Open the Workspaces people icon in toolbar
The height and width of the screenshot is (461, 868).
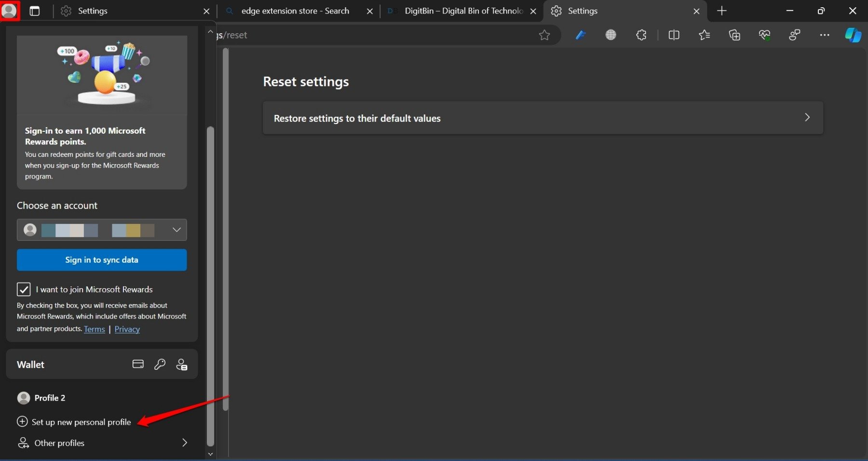coord(795,35)
